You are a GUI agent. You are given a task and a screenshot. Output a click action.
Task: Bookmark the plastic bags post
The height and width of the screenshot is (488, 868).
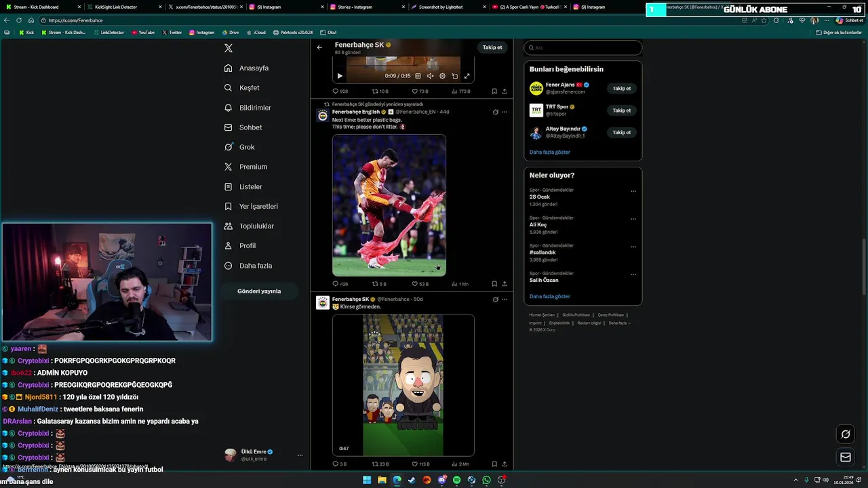tap(494, 284)
